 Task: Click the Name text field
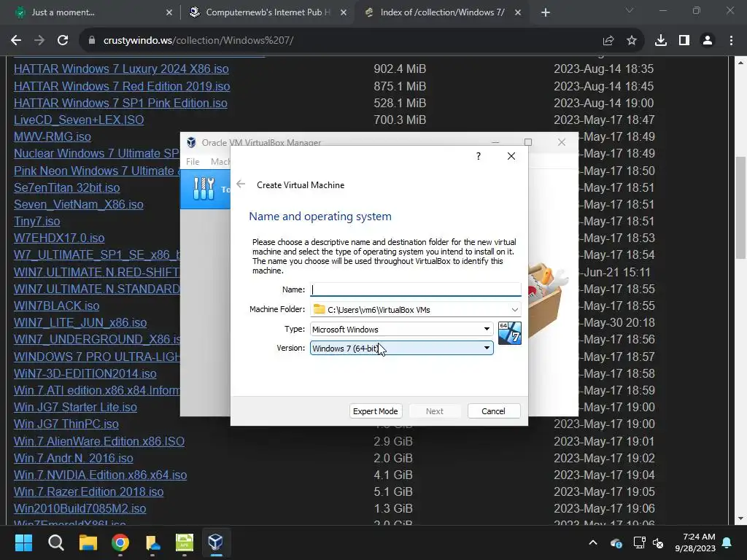point(415,289)
